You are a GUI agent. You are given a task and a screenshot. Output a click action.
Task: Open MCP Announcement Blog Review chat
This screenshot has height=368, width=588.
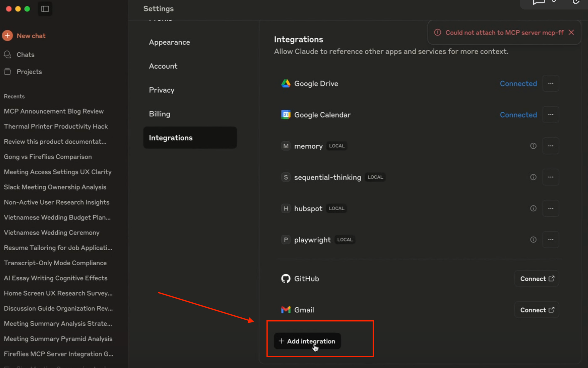coord(54,111)
